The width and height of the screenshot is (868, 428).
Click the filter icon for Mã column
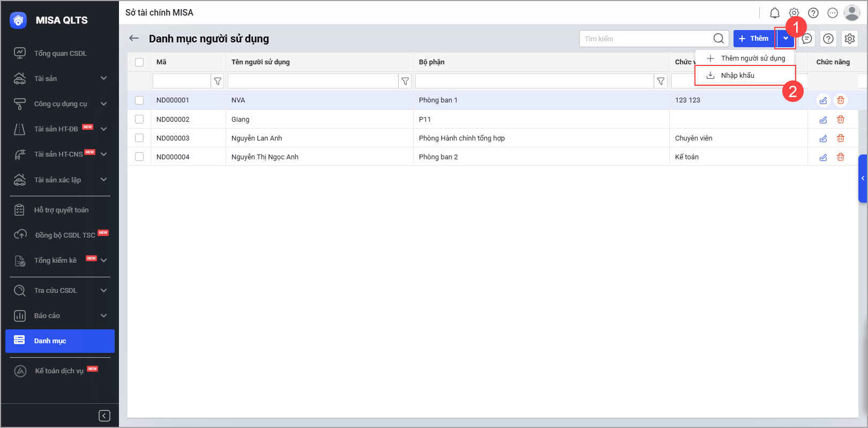pyautogui.click(x=218, y=81)
